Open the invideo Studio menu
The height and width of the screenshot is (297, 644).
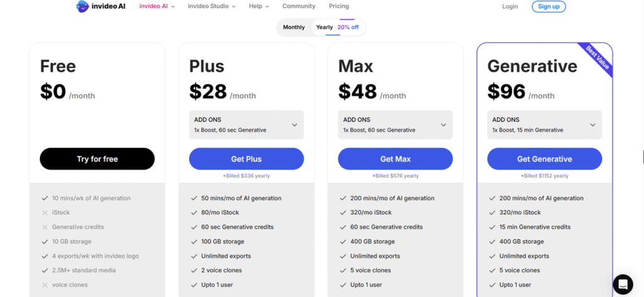click(211, 6)
